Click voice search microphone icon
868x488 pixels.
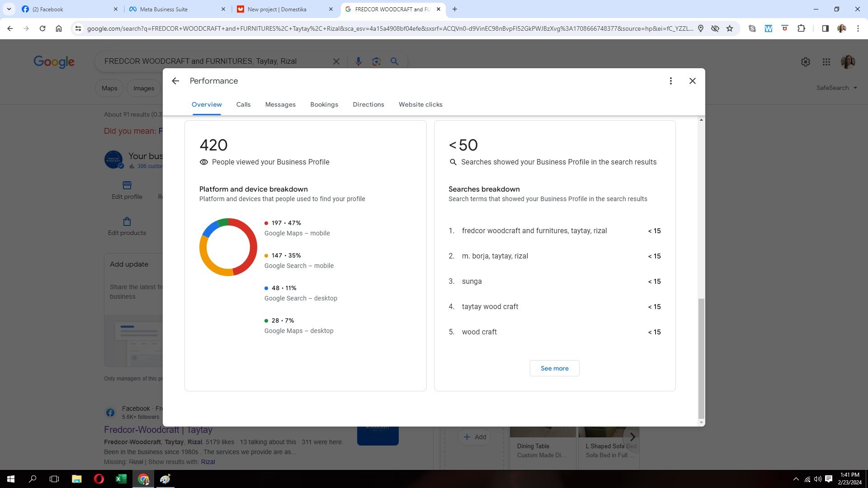click(x=359, y=61)
